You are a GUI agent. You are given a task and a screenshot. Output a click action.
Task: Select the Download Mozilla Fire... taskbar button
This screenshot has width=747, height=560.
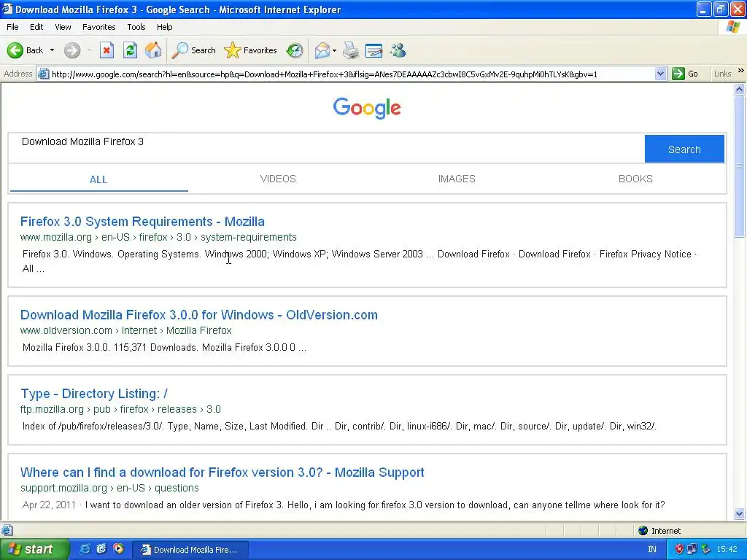[190, 550]
